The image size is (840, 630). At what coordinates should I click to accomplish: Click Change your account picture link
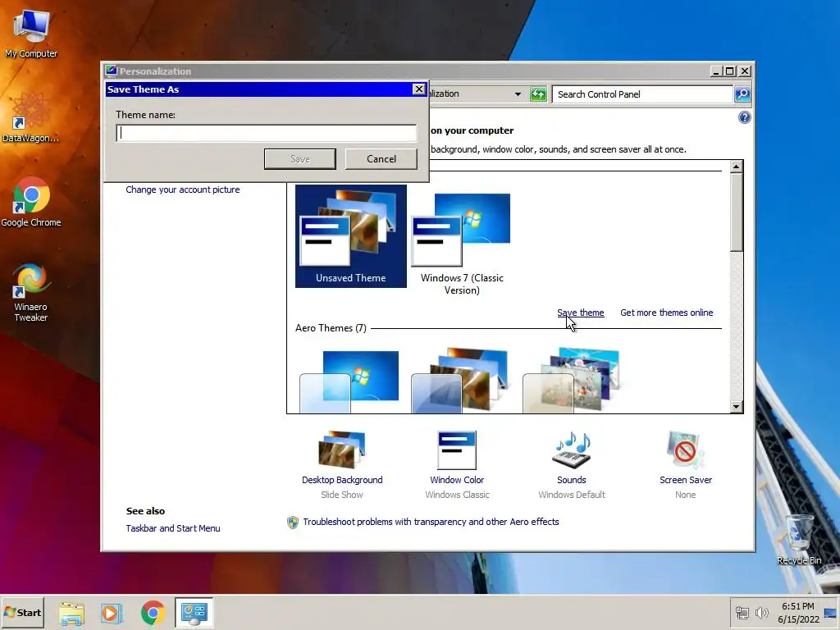tap(183, 189)
